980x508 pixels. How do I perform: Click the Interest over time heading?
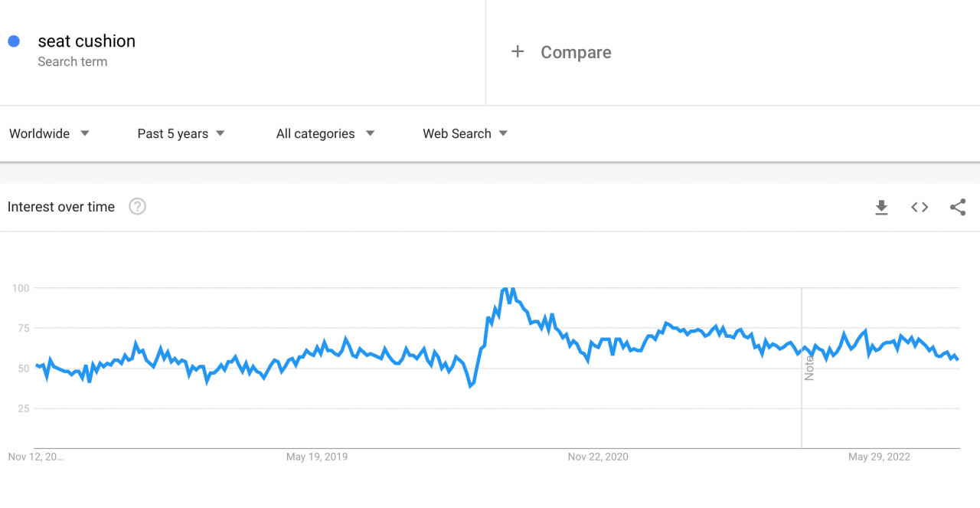point(61,206)
